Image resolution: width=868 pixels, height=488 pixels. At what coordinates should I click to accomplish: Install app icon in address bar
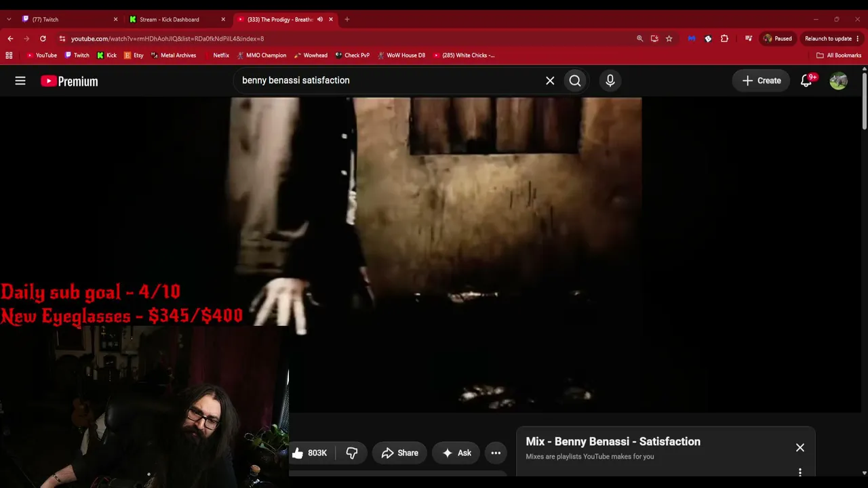(x=654, y=39)
